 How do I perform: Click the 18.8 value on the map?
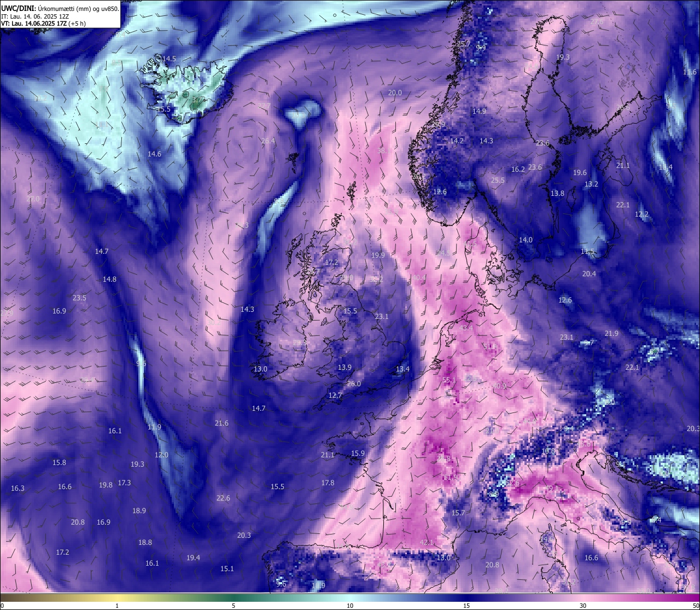(145, 543)
